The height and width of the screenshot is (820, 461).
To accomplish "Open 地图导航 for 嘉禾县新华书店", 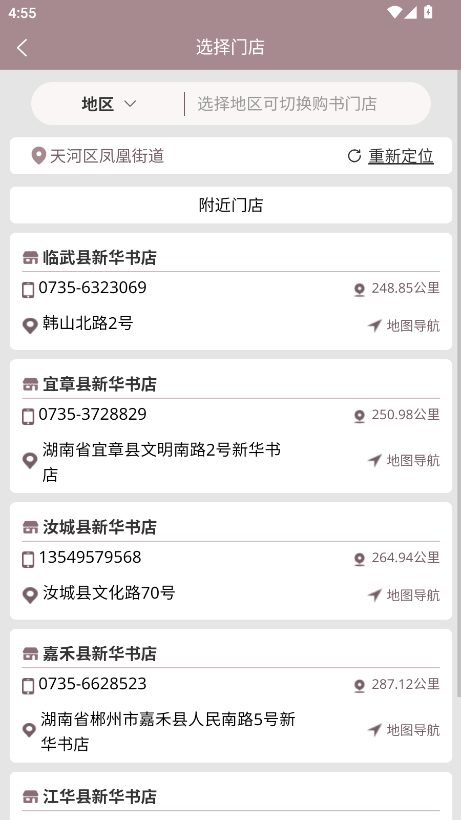I will 404,730.
